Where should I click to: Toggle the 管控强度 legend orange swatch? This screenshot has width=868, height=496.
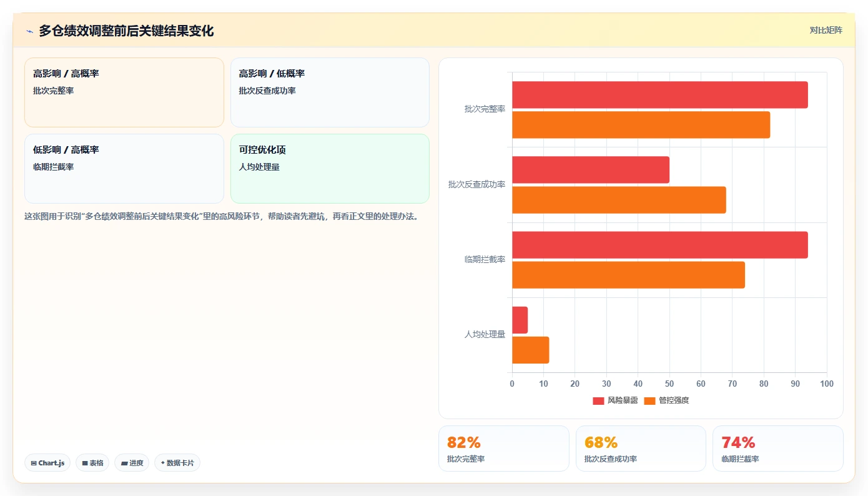coord(650,400)
